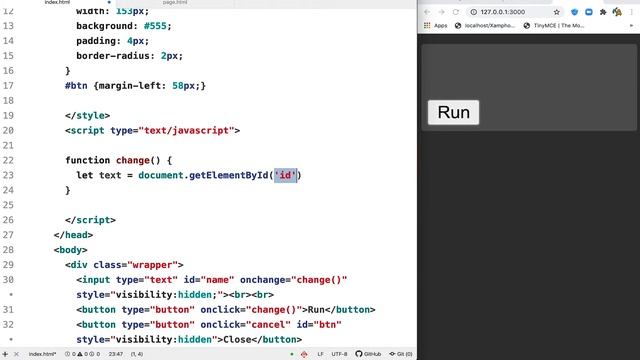This screenshot has width=640, height=360.
Task: Click the browser forward arrow
Action: (x=441, y=12)
